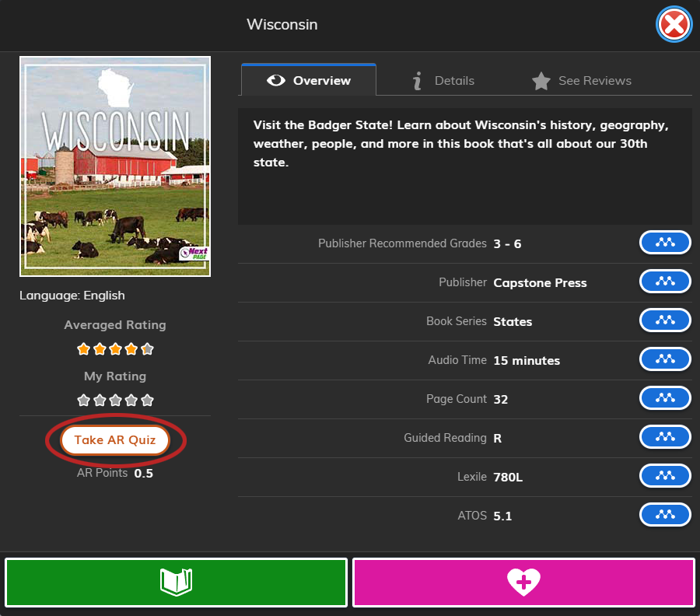The width and height of the screenshot is (700, 616).
Task: Click related-books icon beside Publisher Recommended Grades
Action: (x=665, y=243)
